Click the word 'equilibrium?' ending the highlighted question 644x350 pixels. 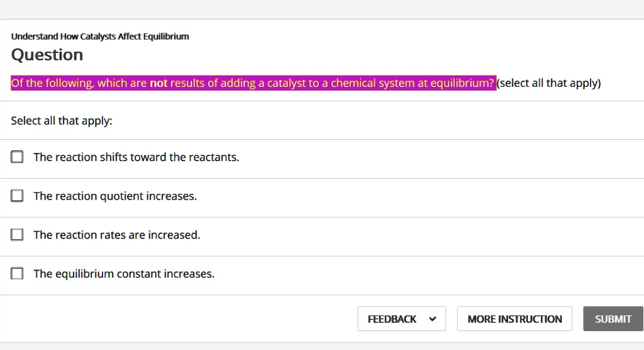(x=462, y=83)
